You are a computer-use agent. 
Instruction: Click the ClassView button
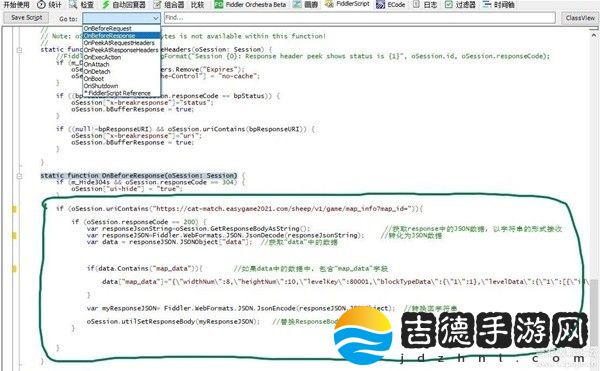580,18
